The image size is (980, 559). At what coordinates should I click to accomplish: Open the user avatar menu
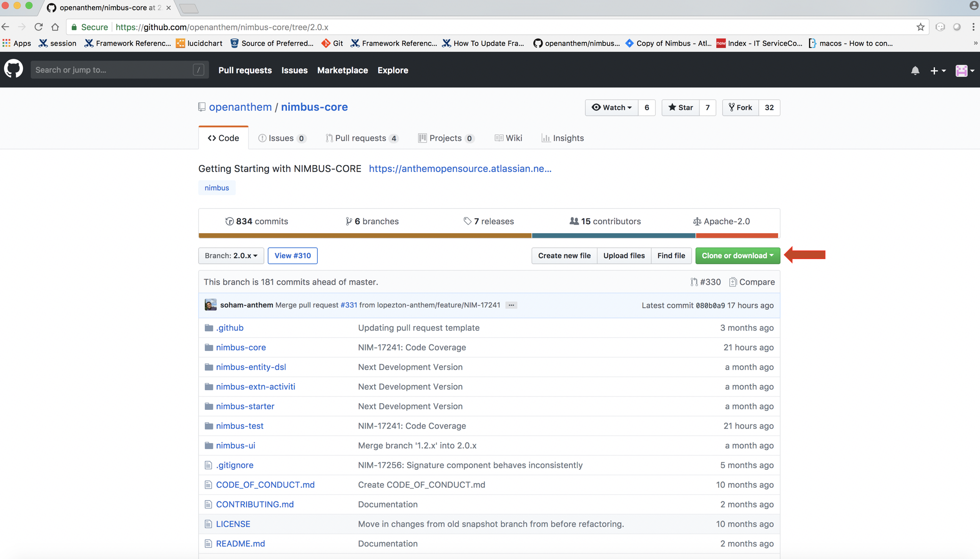965,70
